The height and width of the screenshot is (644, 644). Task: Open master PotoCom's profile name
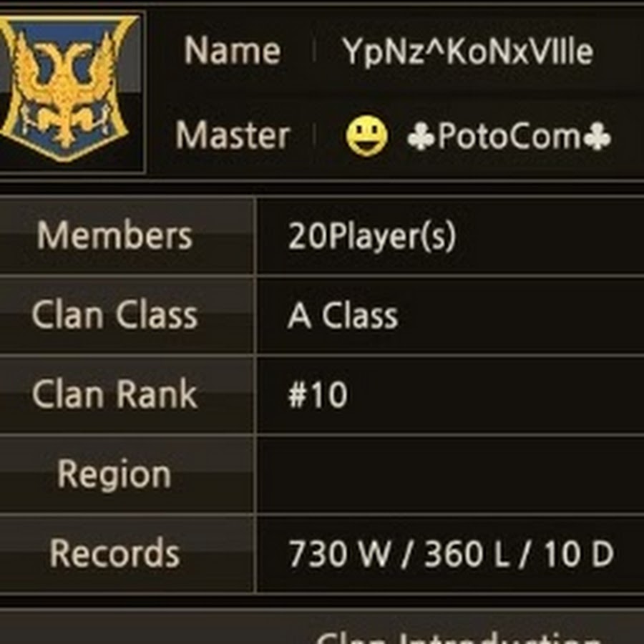click(x=509, y=136)
